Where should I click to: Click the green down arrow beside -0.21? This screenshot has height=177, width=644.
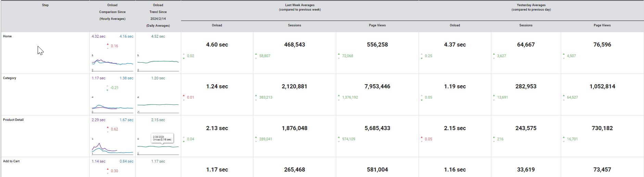coord(108,89)
